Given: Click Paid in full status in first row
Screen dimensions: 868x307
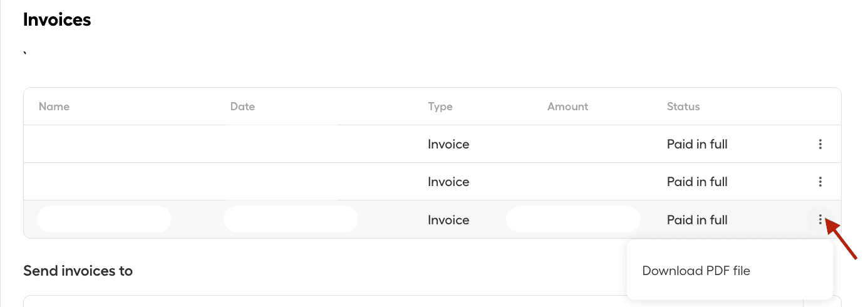Looking at the screenshot, I should (696, 144).
